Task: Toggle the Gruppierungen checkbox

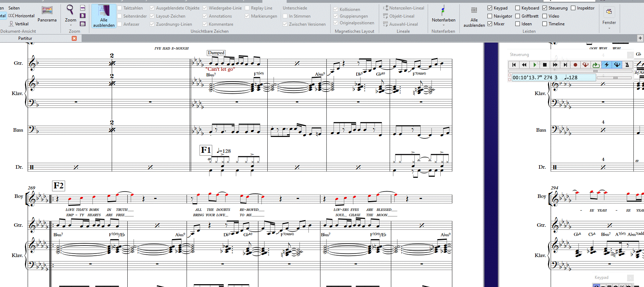Action: 336,16
